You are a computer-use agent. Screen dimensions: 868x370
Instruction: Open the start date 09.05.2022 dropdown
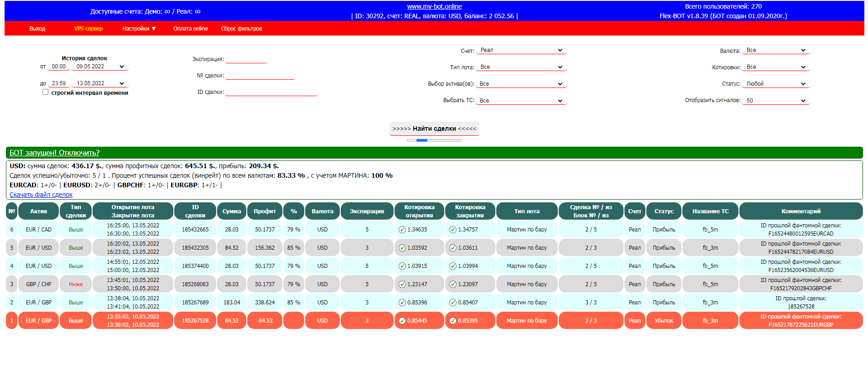click(x=100, y=67)
